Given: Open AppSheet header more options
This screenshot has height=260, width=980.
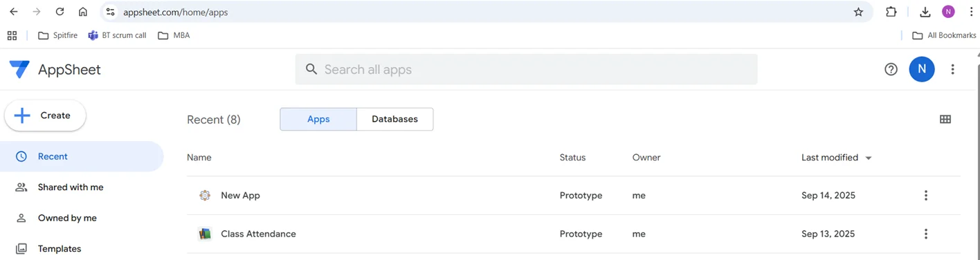Looking at the screenshot, I should (x=953, y=69).
